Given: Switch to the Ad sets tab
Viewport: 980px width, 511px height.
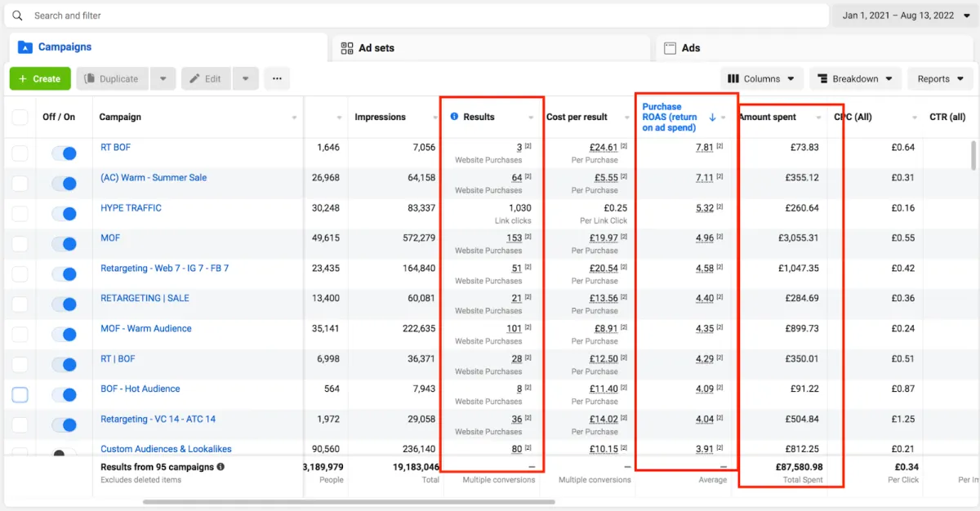Looking at the screenshot, I should point(491,48).
